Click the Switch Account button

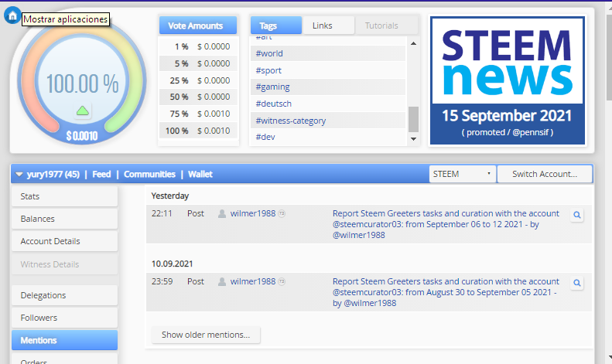pyautogui.click(x=545, y=174)
